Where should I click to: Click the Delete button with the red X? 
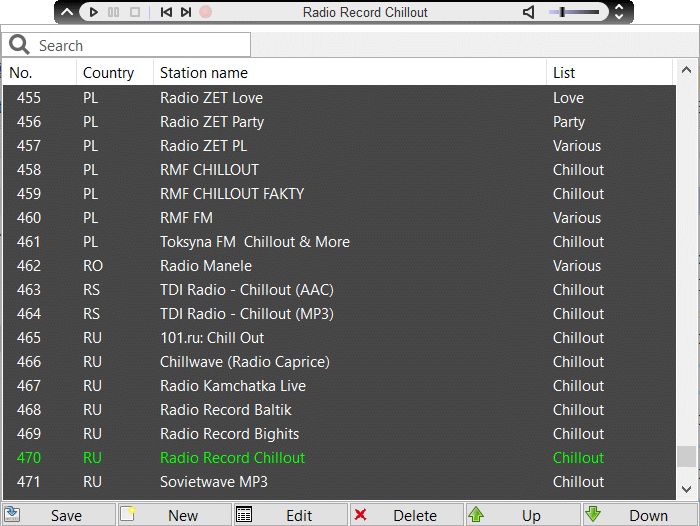[406, 515]
